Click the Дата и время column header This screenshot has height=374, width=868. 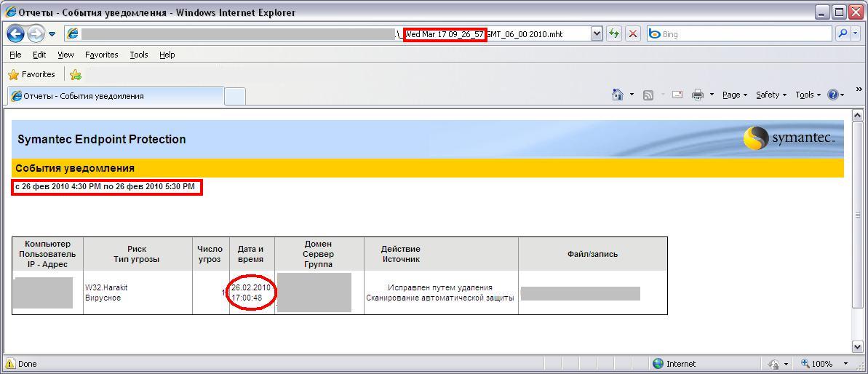[x=251, y=254]
